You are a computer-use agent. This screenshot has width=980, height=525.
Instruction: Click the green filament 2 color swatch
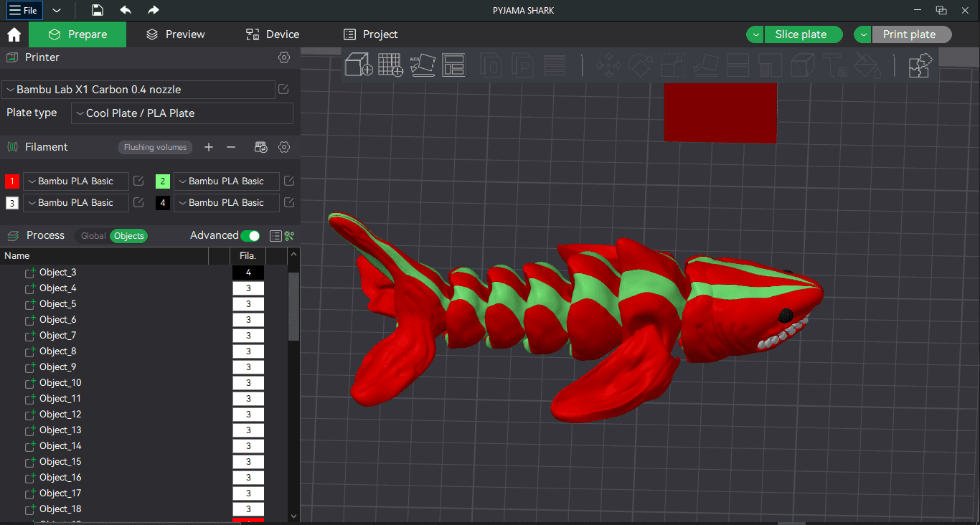coord(163,181)
